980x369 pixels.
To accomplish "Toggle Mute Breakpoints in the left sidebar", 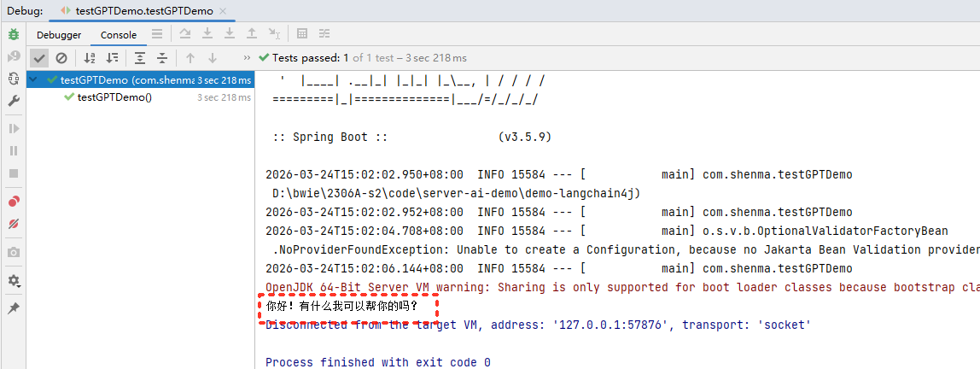I will (14, 224).
